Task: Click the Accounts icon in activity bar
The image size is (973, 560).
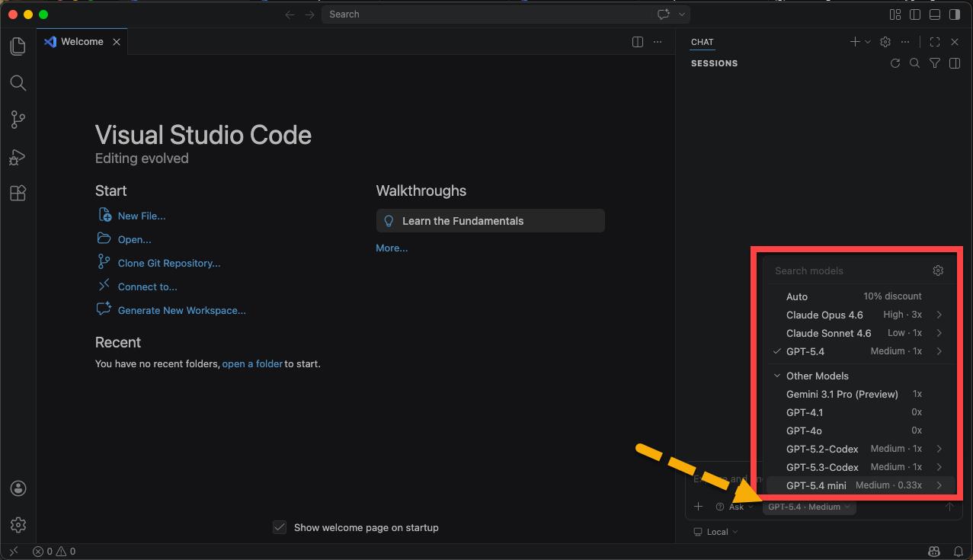Action: click(x=18, y=488)
